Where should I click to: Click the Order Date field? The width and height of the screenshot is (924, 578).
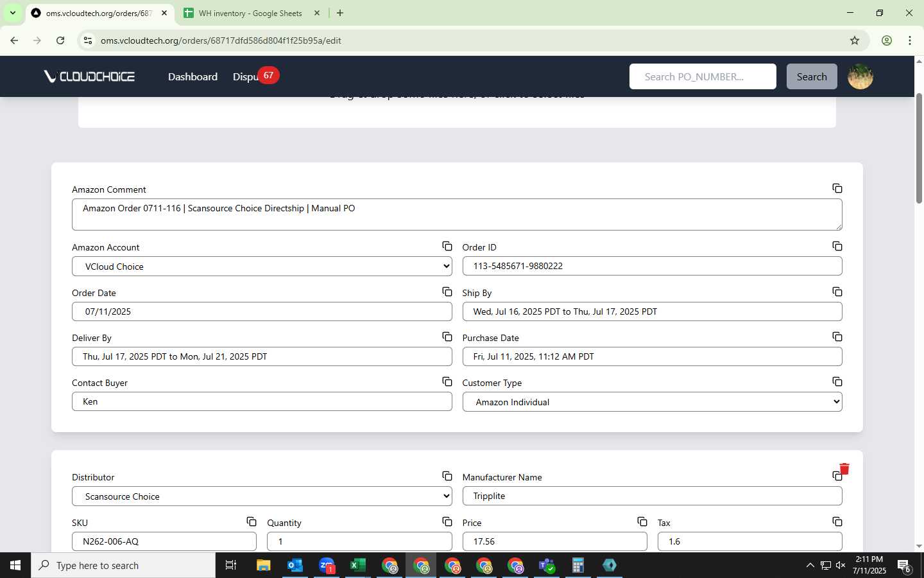(x=262, y=311)
